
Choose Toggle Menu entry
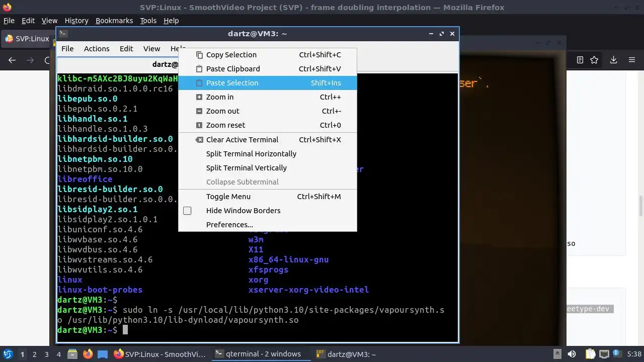[267, 197]
